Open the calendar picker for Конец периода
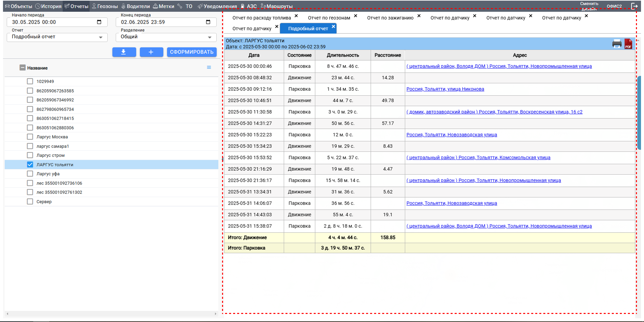Viewport: 644px width, 322px height. click(208, 22)
